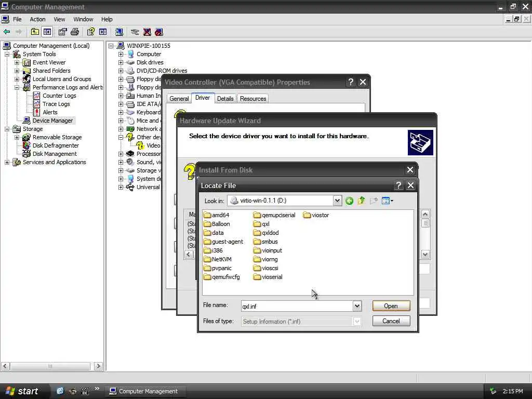
Task: Select the i386 folder
Action: click(x=214, y=250)
